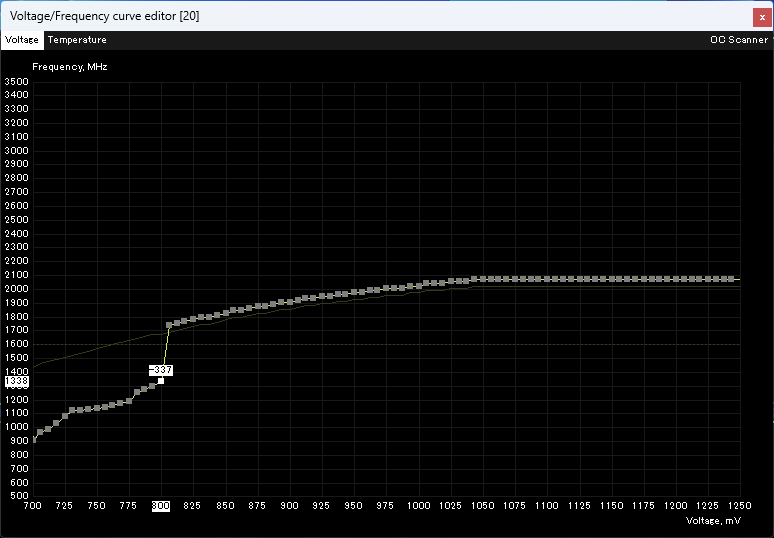
Task: Click the curve point atop the vertical jump
Action: point(168,325)
